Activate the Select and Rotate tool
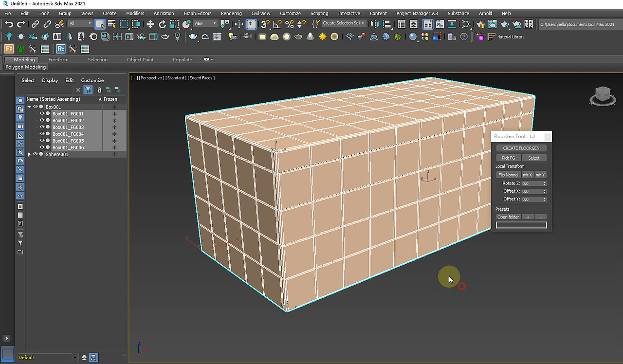Viewport: 623px width, 364px height. tap(162, 24)
